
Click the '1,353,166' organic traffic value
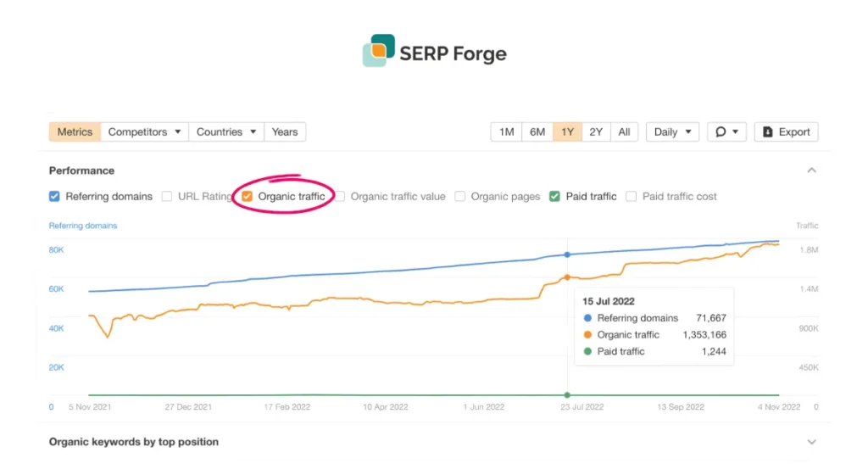[x=704, y=334]
